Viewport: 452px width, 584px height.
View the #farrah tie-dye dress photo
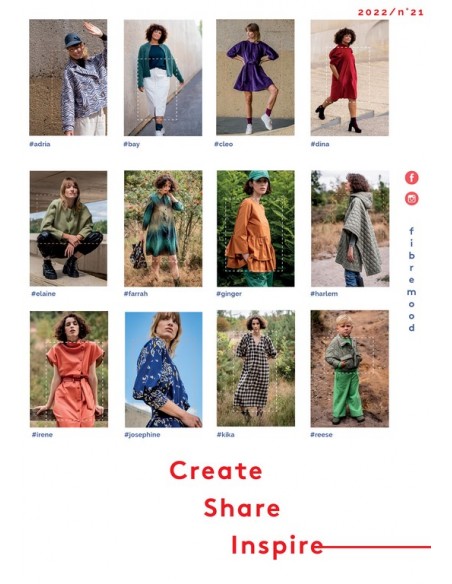(163, 228)
